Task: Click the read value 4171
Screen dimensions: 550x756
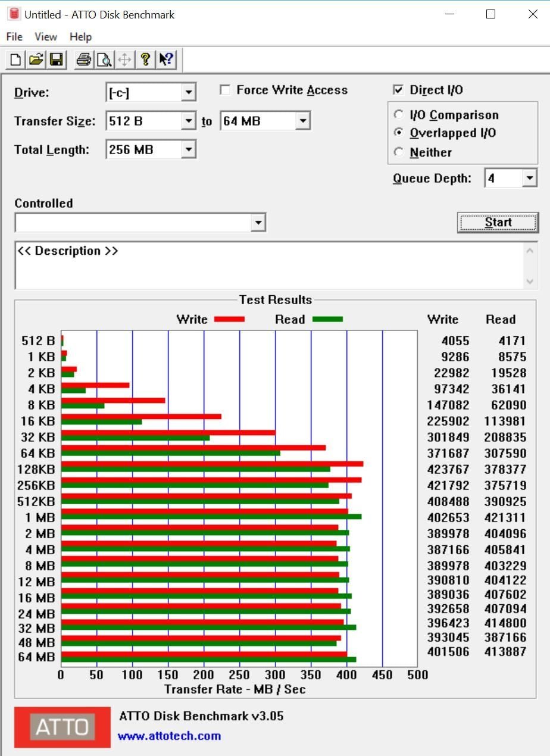Action: coord(512,341)
